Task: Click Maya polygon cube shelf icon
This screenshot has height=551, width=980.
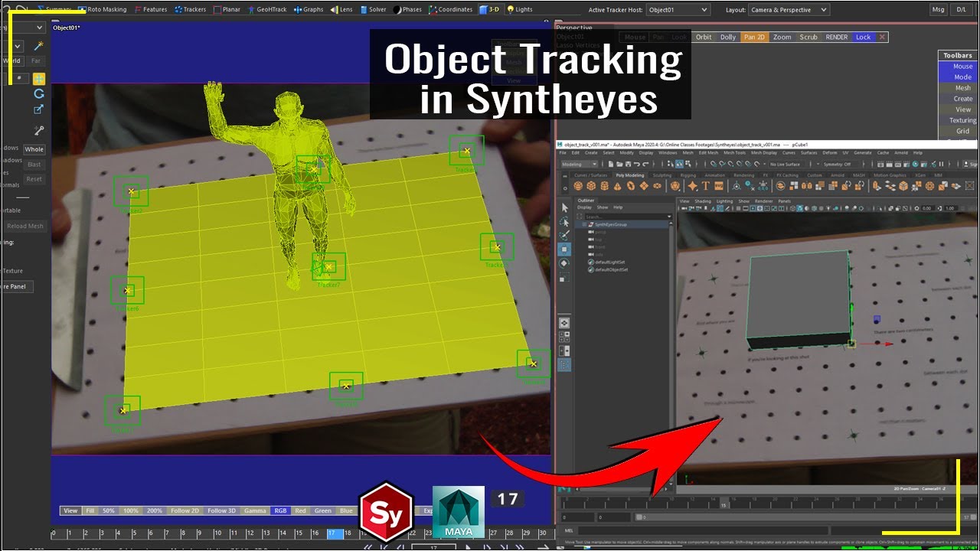Action: [x=591, y=186]
